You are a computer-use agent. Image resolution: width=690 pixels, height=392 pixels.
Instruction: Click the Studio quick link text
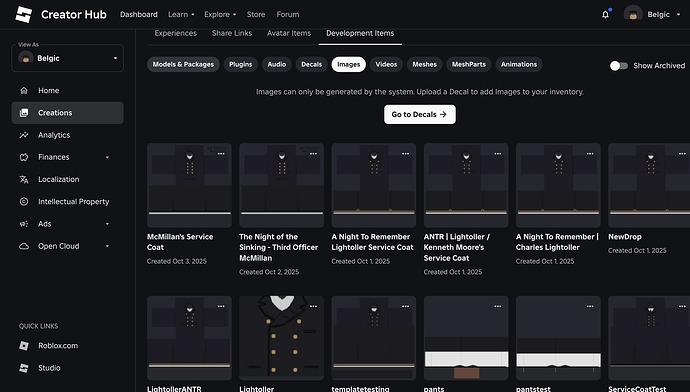49,368
